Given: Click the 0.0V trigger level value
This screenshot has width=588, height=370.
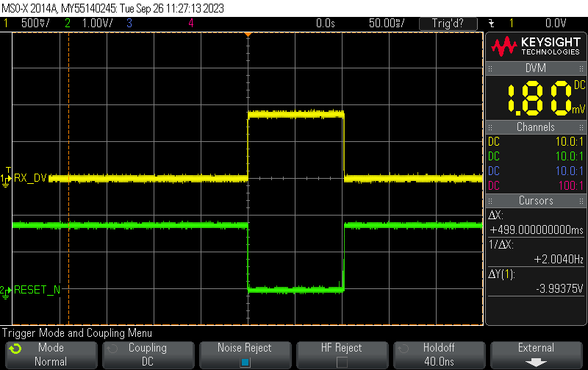Looking at the screenshot, I should point(556,24).
